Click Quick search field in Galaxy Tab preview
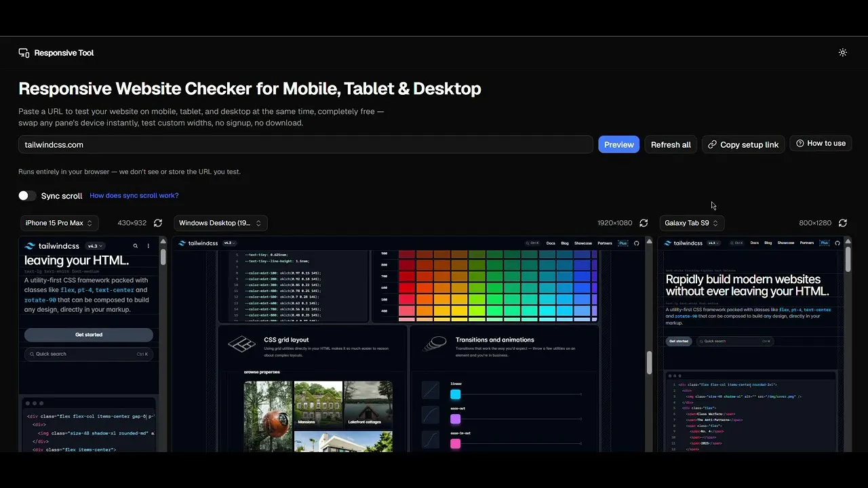The image size is (868, 488). tap(734, 341)
